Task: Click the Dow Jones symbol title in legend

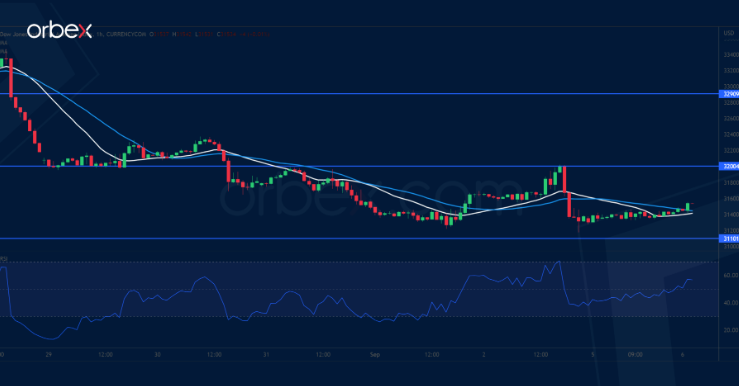Action: click(x=12, y=34)
